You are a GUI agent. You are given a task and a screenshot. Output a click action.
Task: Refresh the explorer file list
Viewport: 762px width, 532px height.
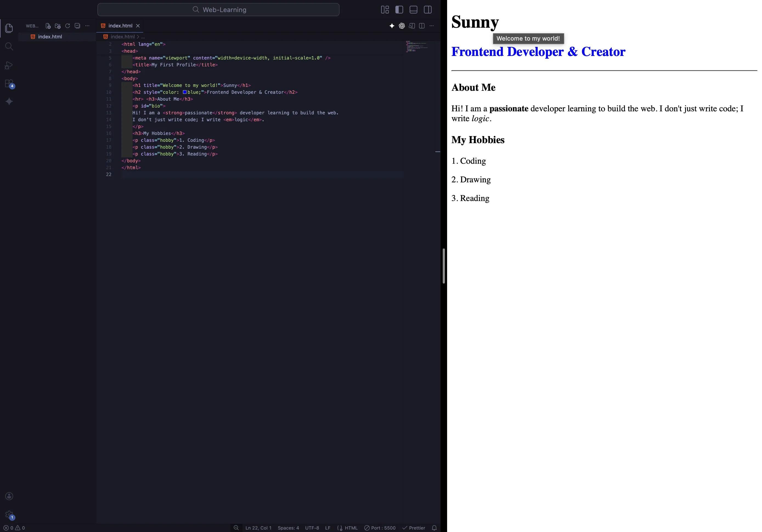tap(67, 26)
